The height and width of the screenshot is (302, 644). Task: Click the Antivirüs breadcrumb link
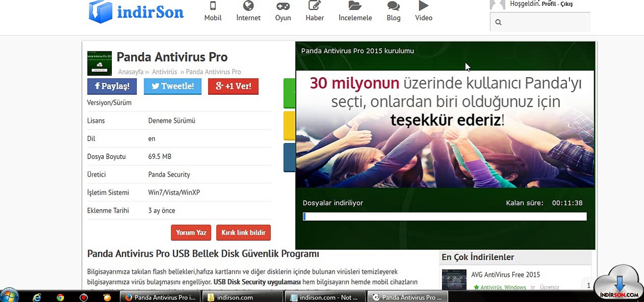pyautogui.click(x=164, y=72)
